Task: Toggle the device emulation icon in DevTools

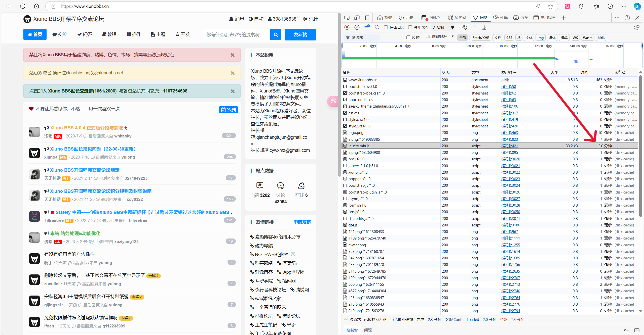Action: tap(357, 18)
